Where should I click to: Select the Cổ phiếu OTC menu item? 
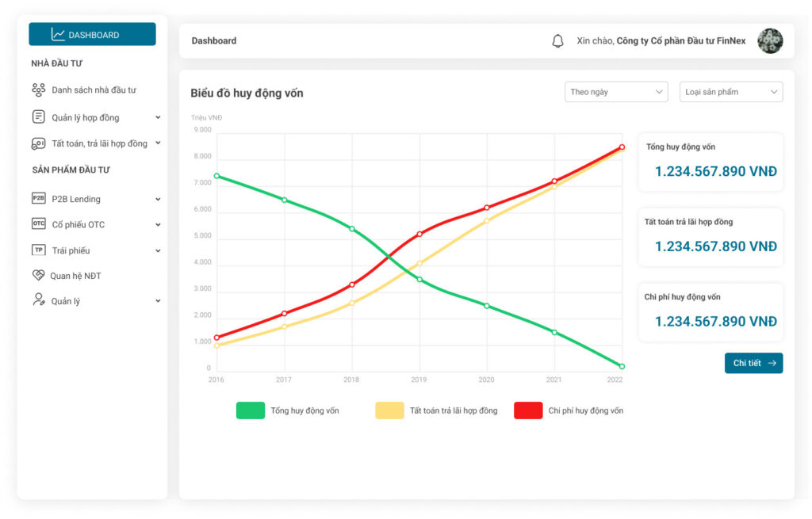click(x=79, y=224)
